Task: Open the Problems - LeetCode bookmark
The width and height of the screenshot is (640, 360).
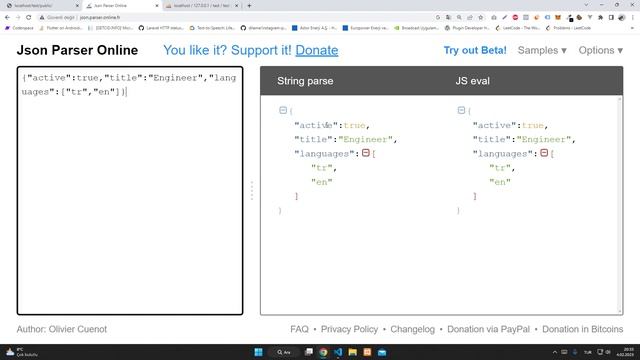Action: 568,28
